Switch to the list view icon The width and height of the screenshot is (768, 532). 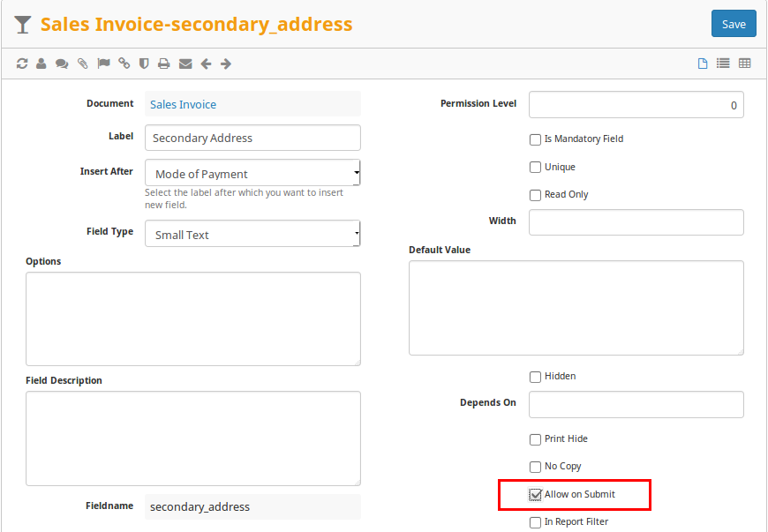pos(723,64)
